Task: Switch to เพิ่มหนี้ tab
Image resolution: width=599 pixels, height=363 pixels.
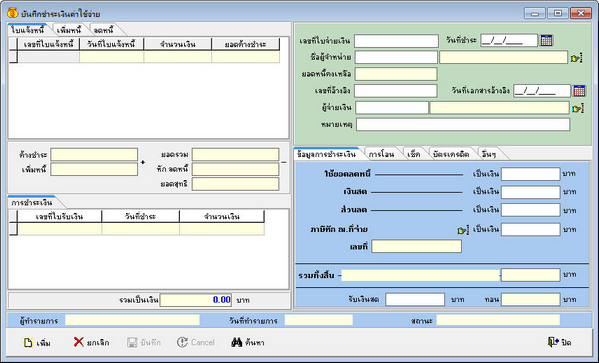Action: click(x=69, y=30)
